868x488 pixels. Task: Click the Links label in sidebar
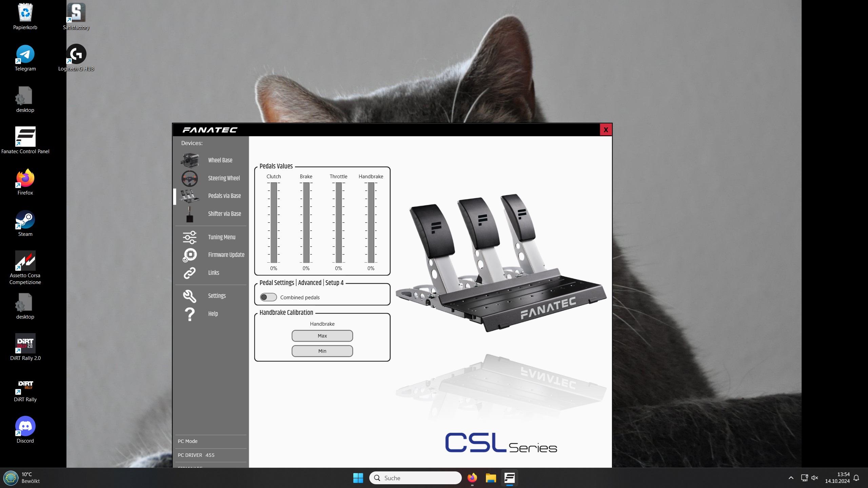tap(213, 273)
